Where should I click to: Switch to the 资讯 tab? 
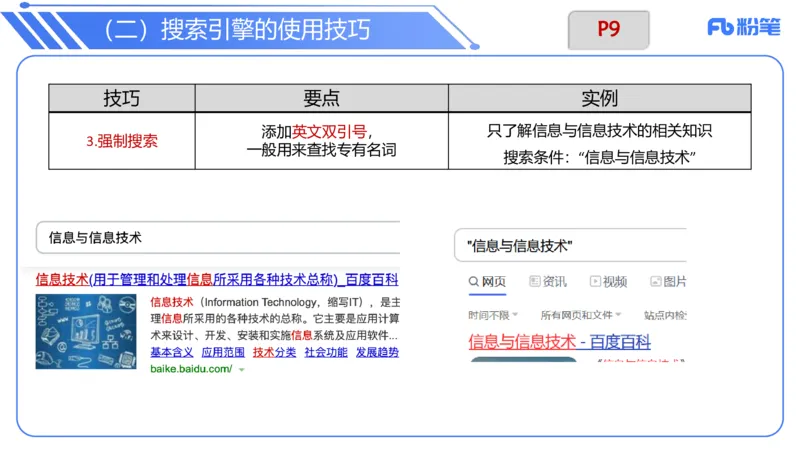[x=548, y=282]
